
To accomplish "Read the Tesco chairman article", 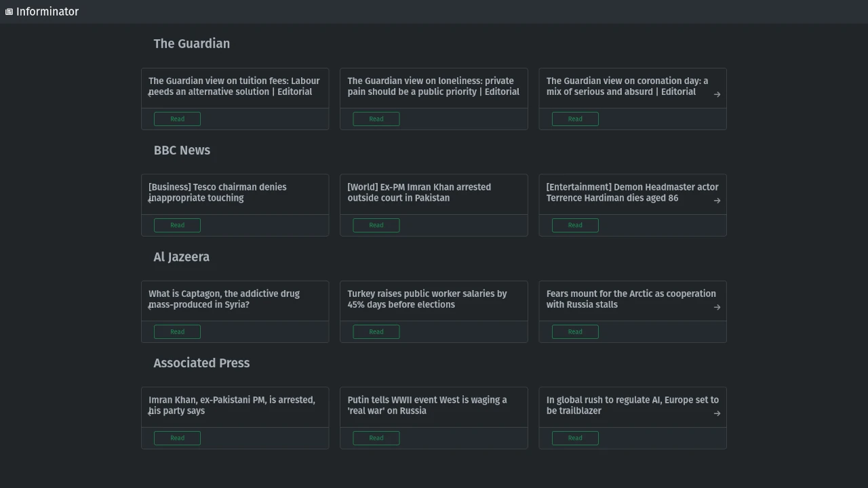I will (x=177, y=225).
